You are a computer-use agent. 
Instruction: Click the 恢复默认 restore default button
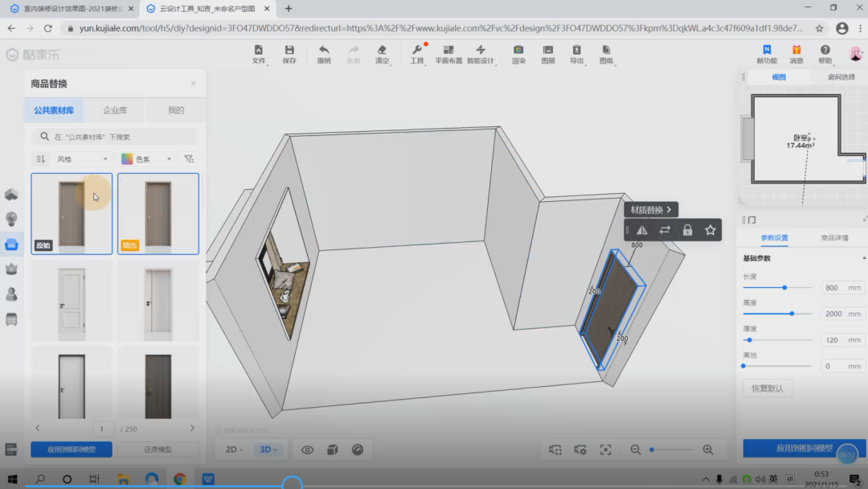pyautogui.click(x=768, y=388)
